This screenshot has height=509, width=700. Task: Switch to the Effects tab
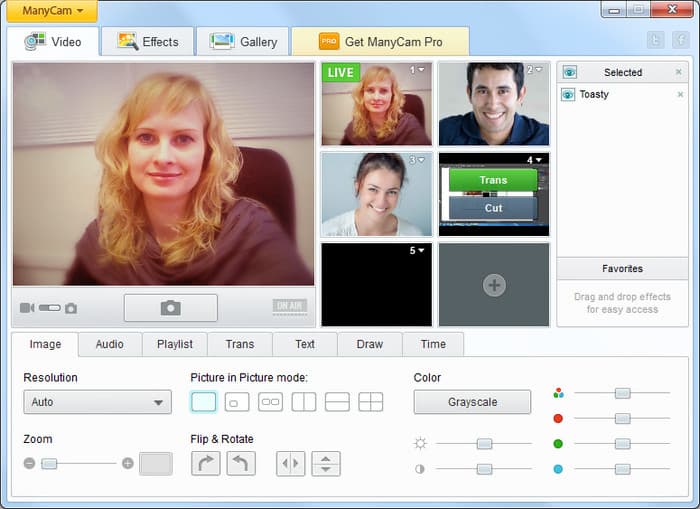[148, 42]
